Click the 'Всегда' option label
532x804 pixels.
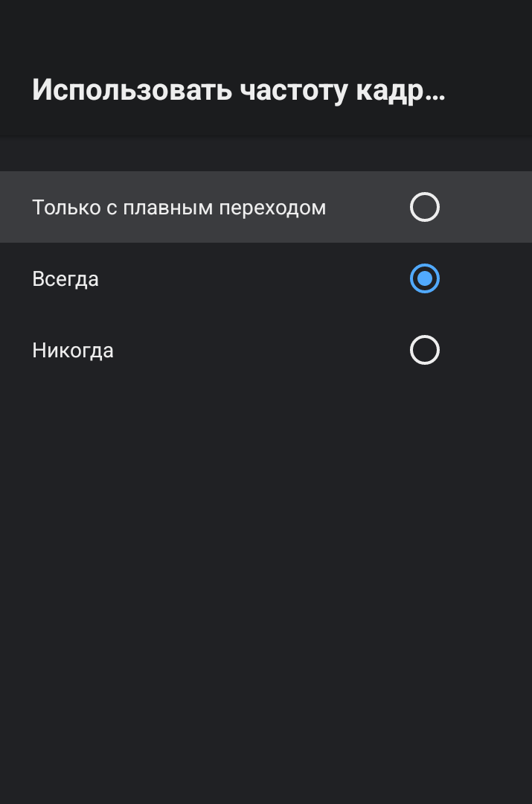click(x=65, y=279)
